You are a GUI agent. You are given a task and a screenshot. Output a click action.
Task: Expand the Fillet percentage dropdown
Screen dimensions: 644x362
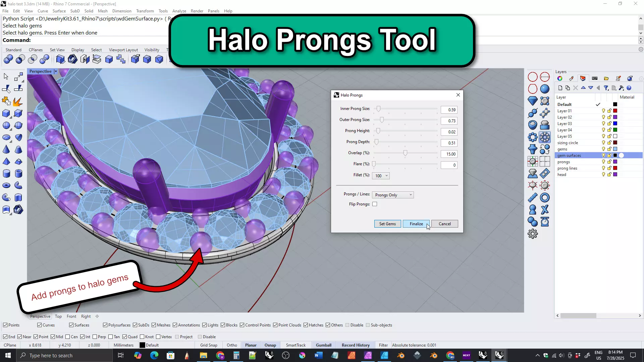pyautogui.click(x=381, y=176)
